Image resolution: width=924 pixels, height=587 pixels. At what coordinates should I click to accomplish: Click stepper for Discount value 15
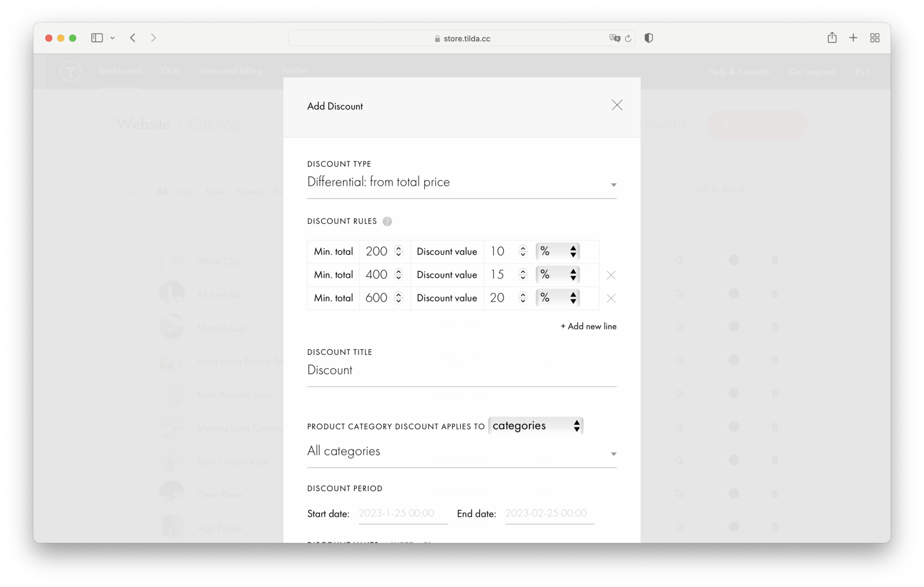pos(523,275)
